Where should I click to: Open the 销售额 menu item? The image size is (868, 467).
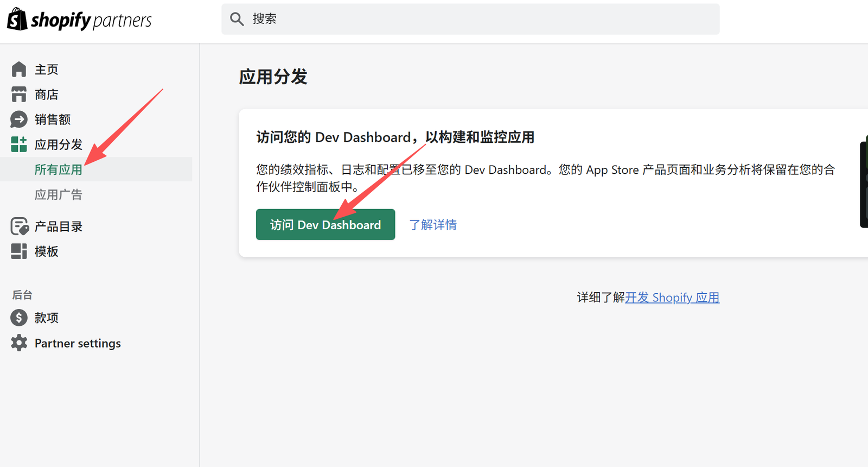(x=53, y=119)
